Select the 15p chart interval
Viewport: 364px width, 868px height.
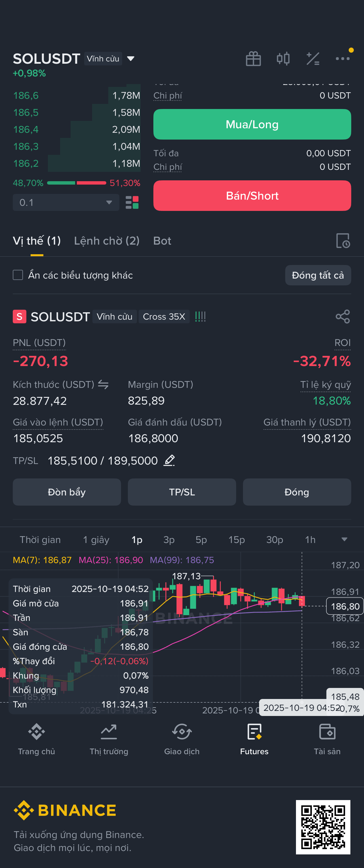pyautogui.click(x=236, y=540)
